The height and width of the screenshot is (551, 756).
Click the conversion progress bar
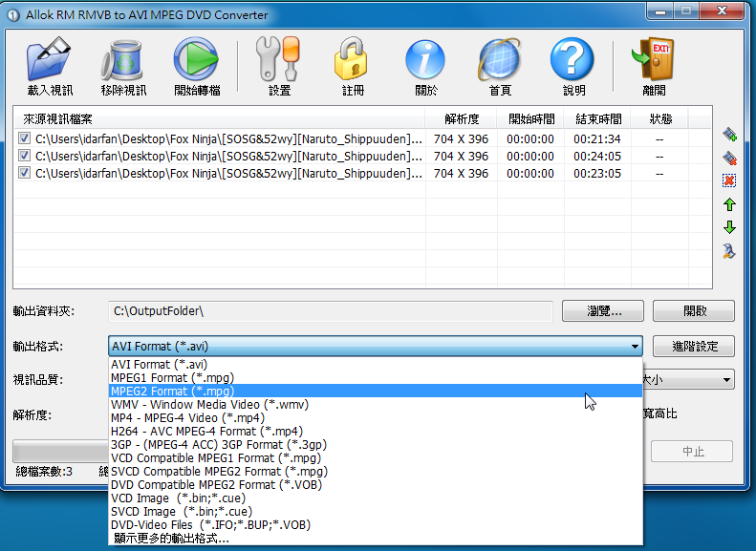(61, 452)
